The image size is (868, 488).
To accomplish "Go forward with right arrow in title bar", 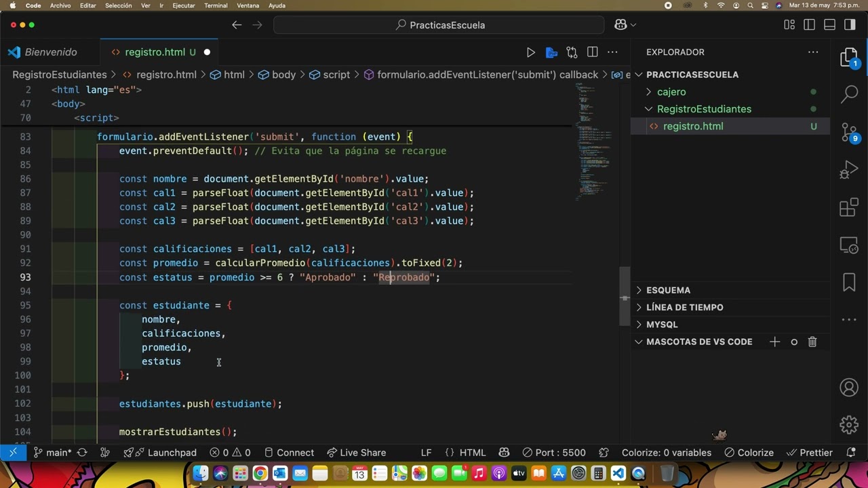I will (x=257, y=25).
